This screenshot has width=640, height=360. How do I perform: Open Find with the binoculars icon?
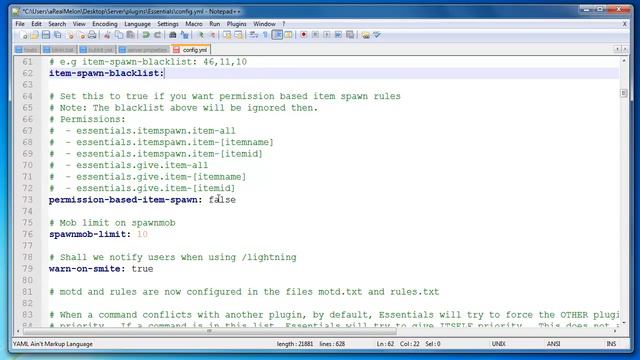(x=173, y=35)
